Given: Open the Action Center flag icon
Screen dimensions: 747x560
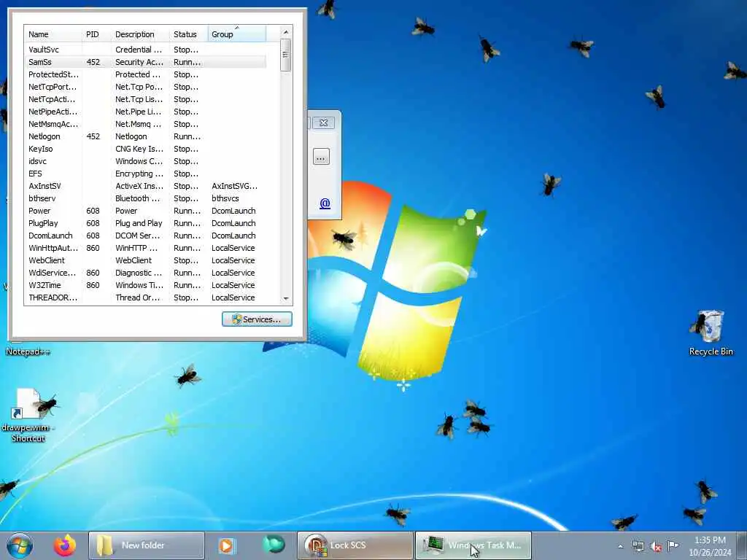Looking at the screenshot, I should pos(673,545).
